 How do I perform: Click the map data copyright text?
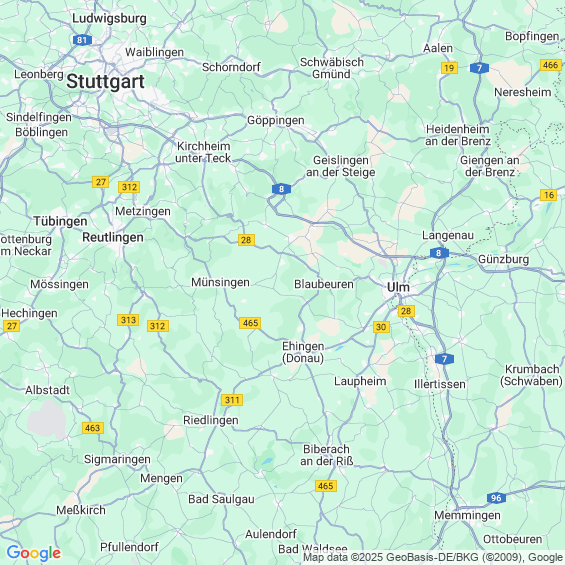434,557
